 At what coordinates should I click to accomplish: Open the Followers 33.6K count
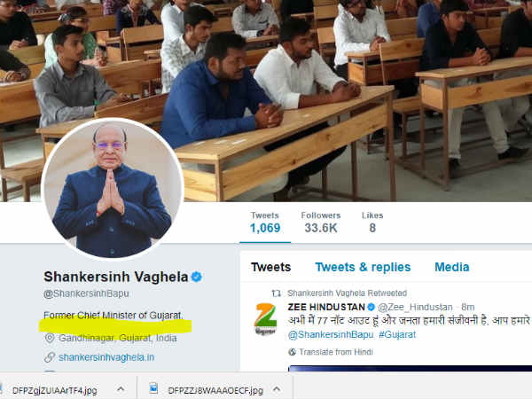point(321,223)
